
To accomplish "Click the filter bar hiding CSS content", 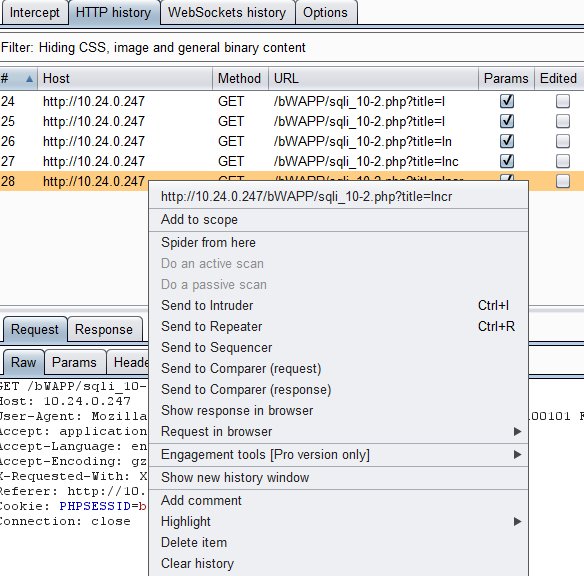I will pyautogui.click(x=292, y=48).
